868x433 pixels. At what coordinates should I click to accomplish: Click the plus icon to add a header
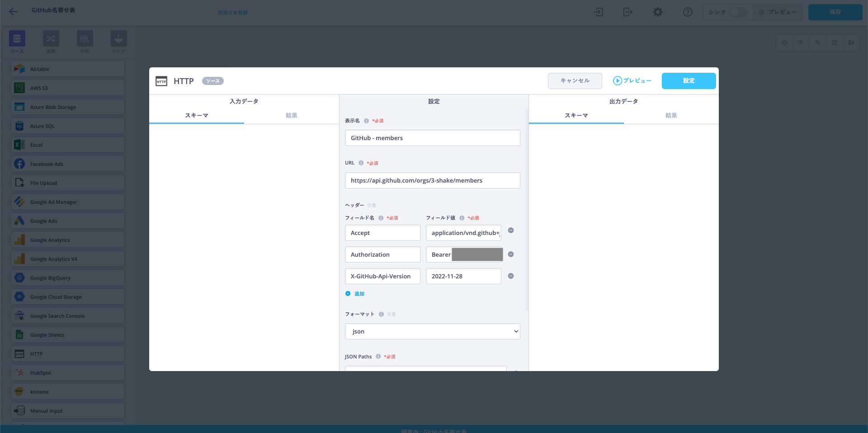point(348,294)
